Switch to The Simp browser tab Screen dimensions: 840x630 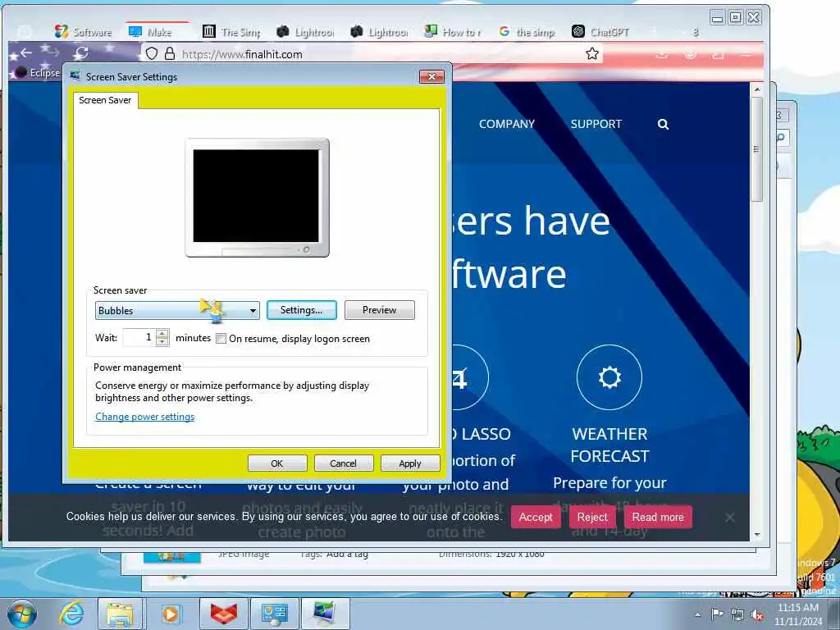click(231, 32)
